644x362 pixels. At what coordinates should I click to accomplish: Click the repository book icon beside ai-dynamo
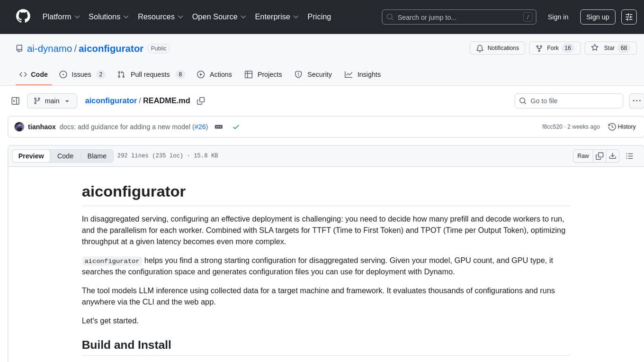point(19,48)
